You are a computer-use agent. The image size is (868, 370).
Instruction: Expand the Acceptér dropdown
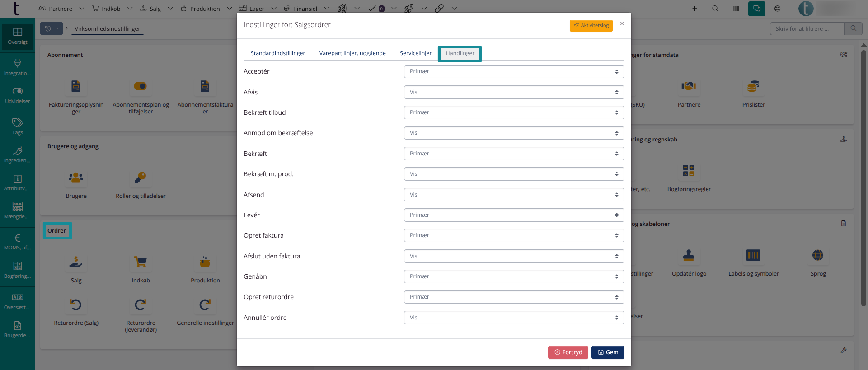pos(514,71)
